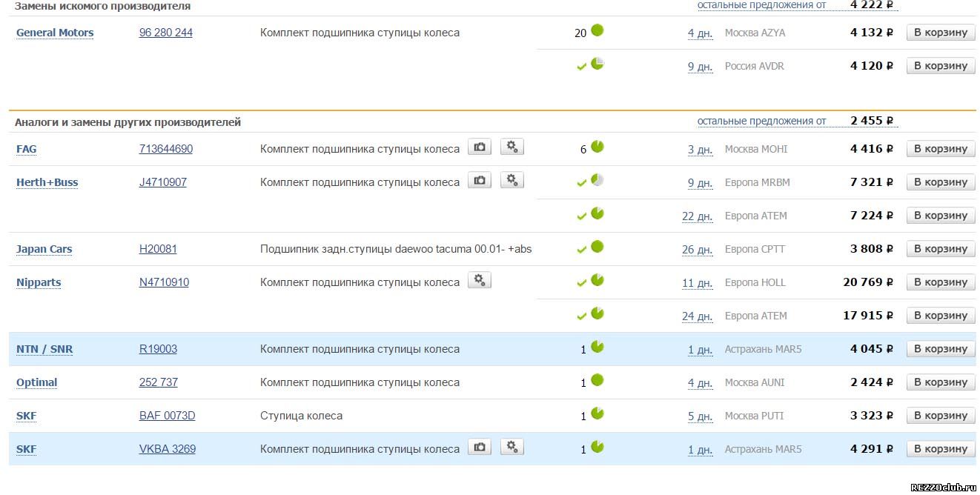Click the green checkmark in the Россия AVDR row
Viewport: 980px width, 495px height.
coord(582,67)
